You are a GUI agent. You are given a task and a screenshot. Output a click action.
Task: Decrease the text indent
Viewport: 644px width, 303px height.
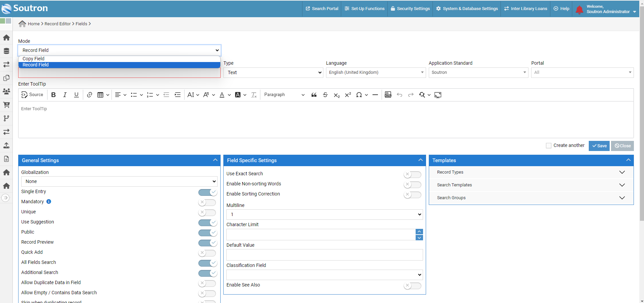pos(166,95)
